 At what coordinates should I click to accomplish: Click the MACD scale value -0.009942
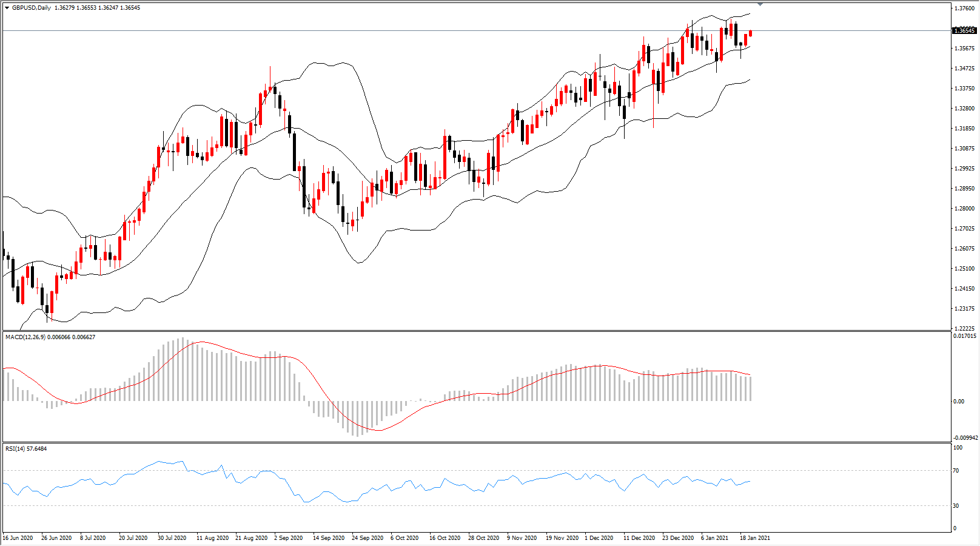[966, 437]
